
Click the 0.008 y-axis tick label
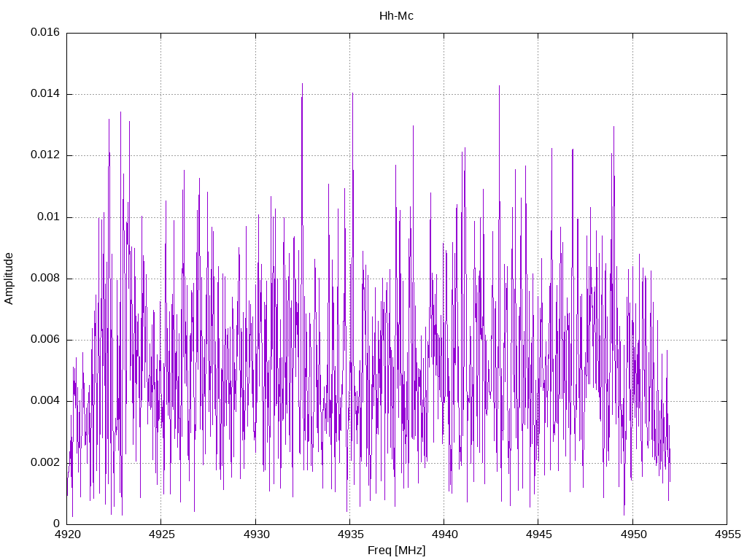45,278
